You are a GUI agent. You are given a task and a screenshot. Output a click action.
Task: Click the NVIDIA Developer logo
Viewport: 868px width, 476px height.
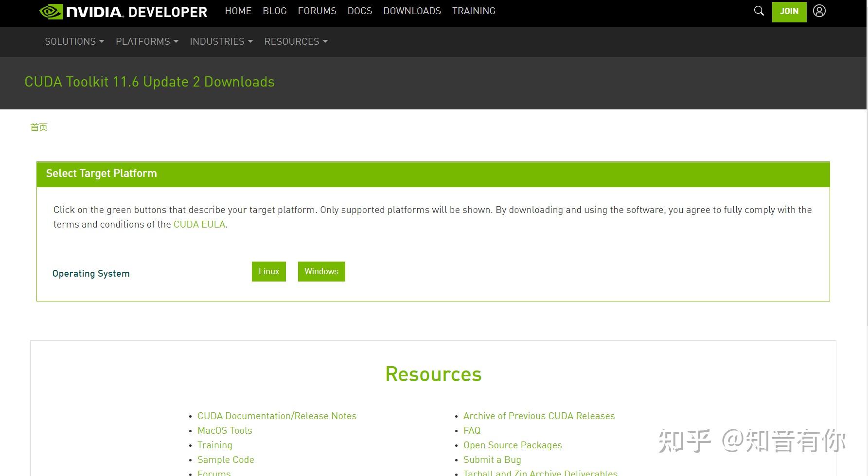point(123,11)
